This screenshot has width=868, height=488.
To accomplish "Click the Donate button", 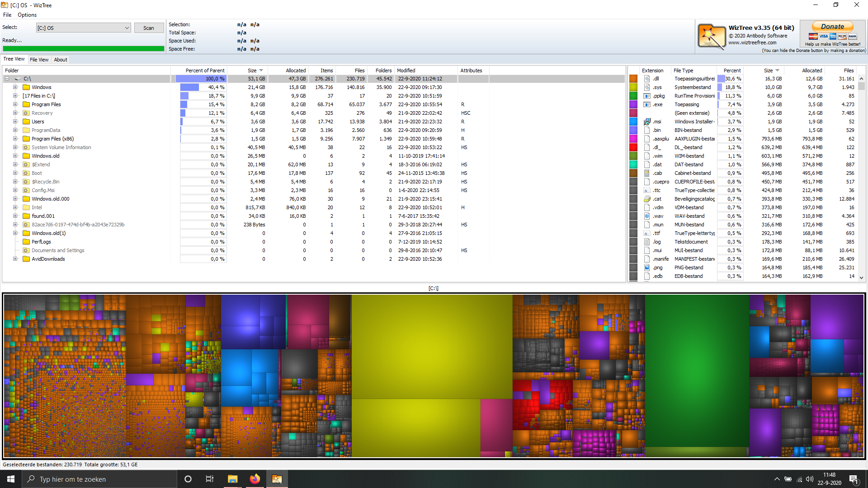I will click(x=832, y=27).
